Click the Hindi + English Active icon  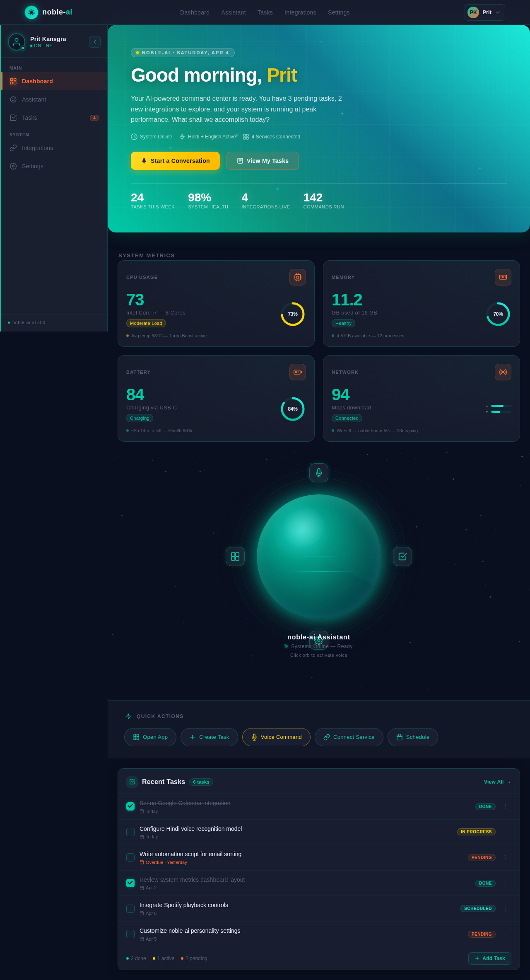coord(182,137)
